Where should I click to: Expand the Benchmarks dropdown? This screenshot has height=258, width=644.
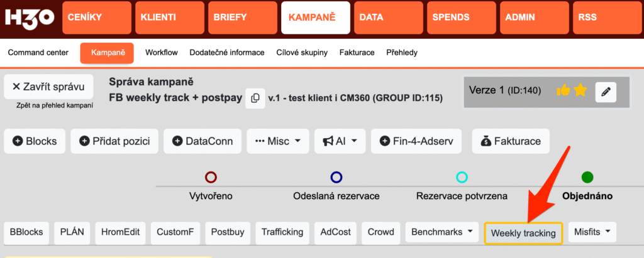441,232
